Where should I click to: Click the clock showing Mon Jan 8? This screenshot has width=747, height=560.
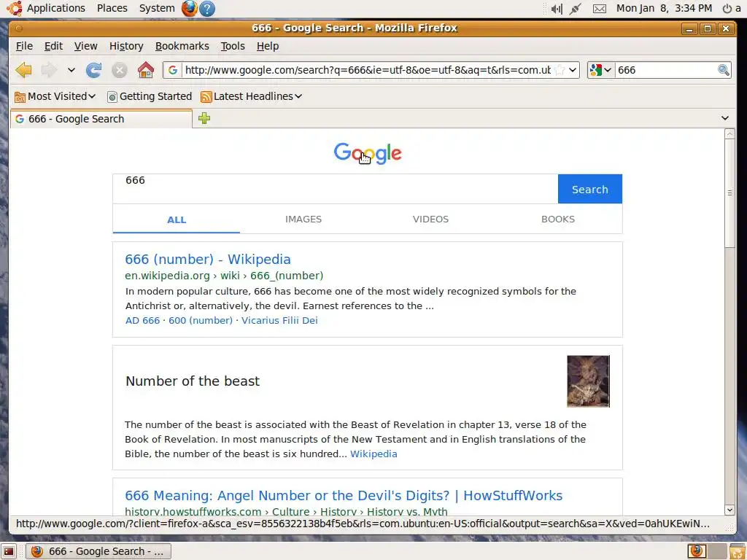pos(664,8)
